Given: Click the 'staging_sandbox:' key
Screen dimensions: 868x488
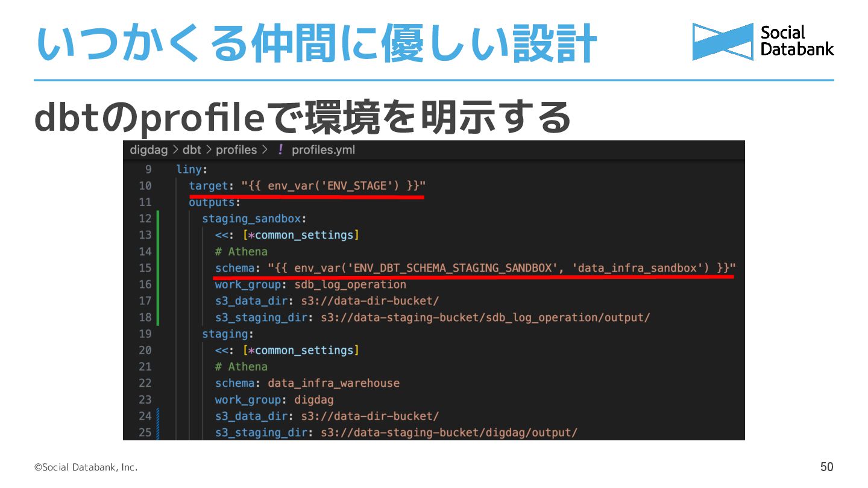Looking at the screenshot, I should pyautogui.click(x=254, y=218).
